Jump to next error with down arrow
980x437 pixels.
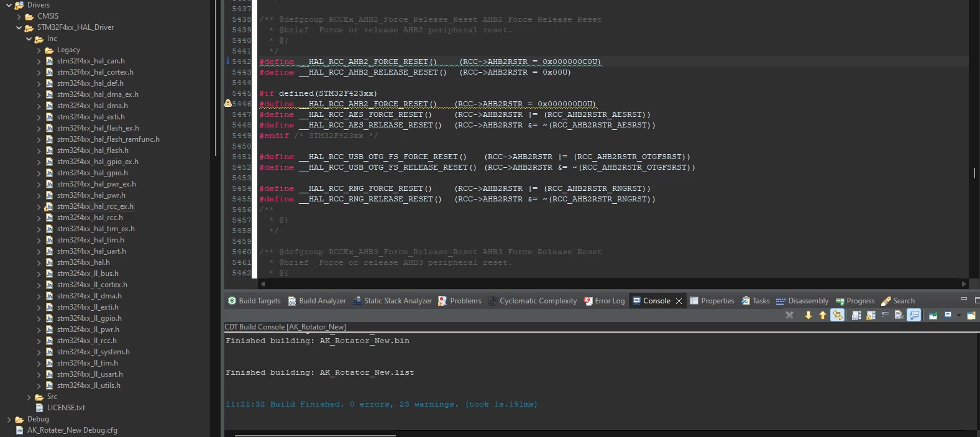pyautogui.click(x=808, y=315)
